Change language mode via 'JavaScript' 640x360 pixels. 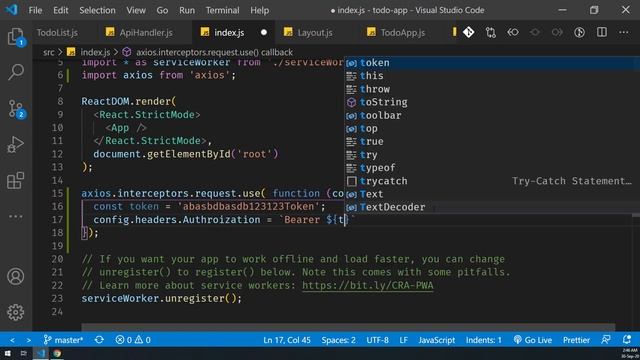[x=436, y=340]
